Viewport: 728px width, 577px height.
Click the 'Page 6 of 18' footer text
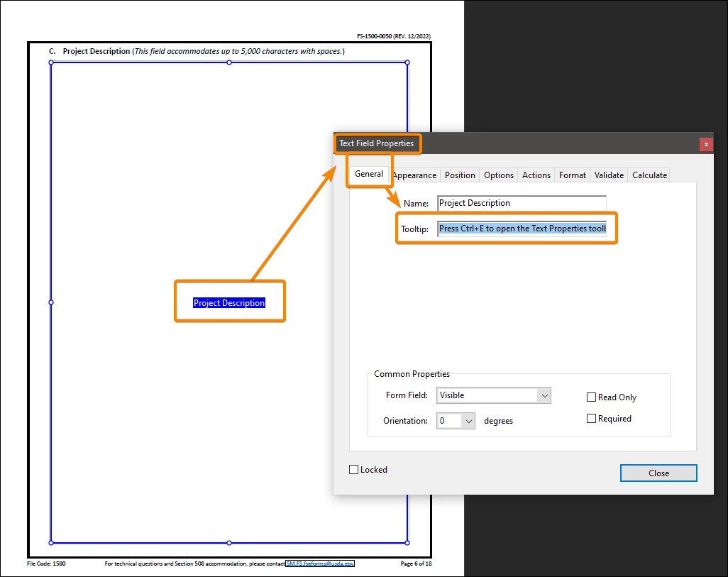click(416, 564)
